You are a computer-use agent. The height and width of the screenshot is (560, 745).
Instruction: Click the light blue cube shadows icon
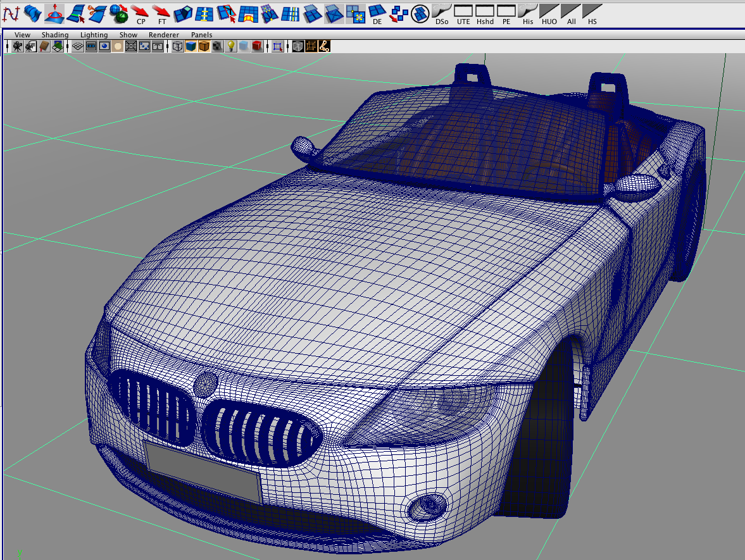244,46
